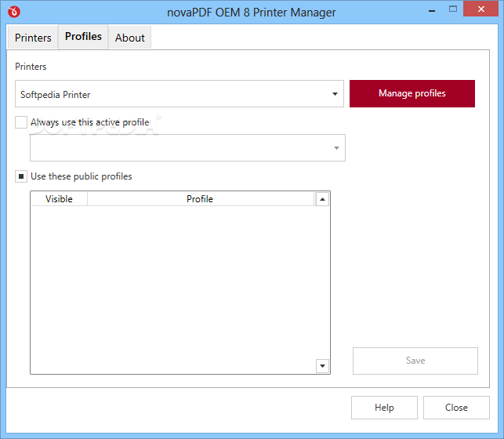Select the Profiles tab
Image resolution: width=504 pixels, height=439 pixels.
pyautogui.click(x=83, y=37)
